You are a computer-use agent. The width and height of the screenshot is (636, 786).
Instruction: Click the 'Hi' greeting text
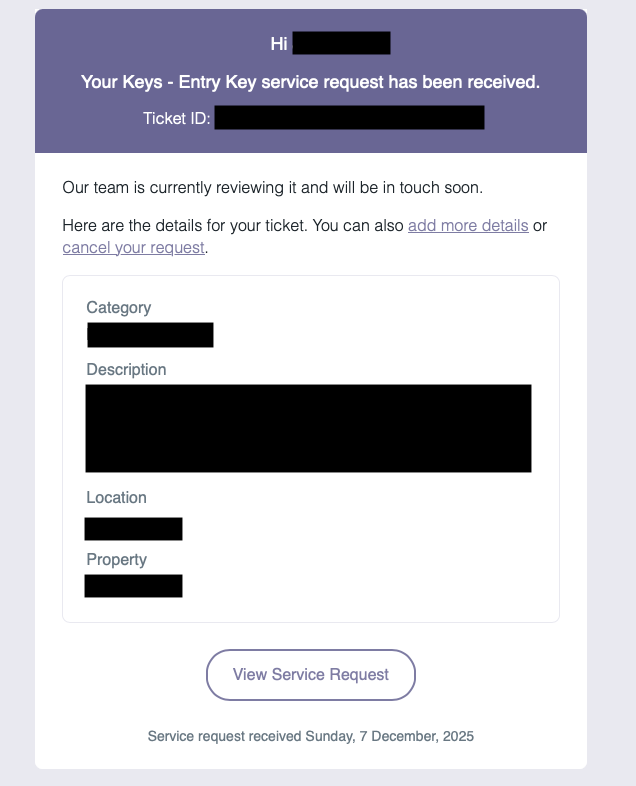point(279,44)
